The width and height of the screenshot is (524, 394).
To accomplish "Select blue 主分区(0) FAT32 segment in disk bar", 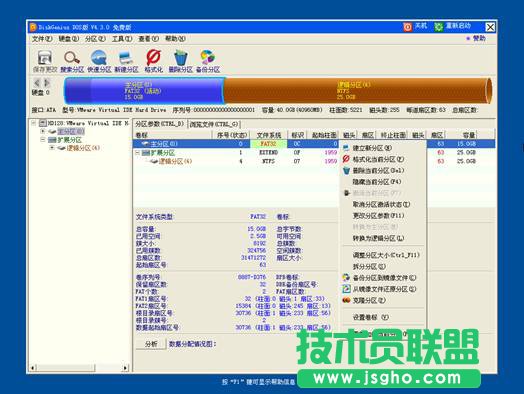I will pos(144,90).
